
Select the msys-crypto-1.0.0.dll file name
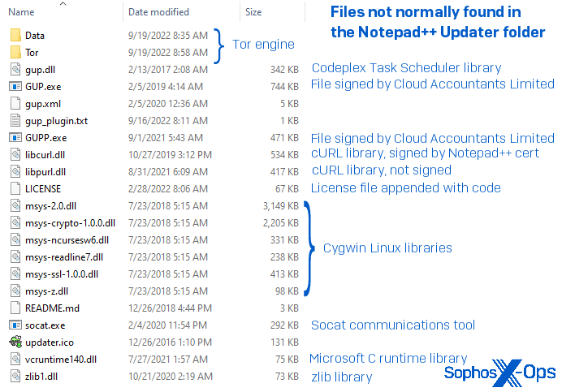tap(70, 223)
